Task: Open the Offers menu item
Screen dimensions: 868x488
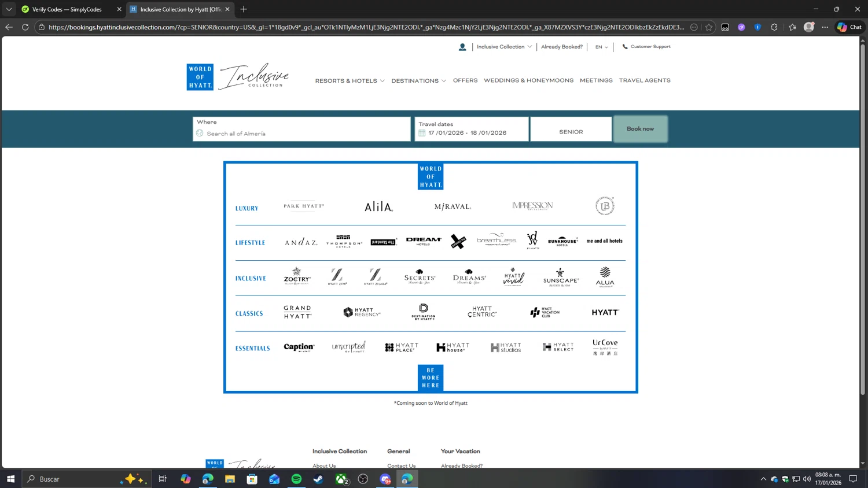Action: click(x=465, y=80)
